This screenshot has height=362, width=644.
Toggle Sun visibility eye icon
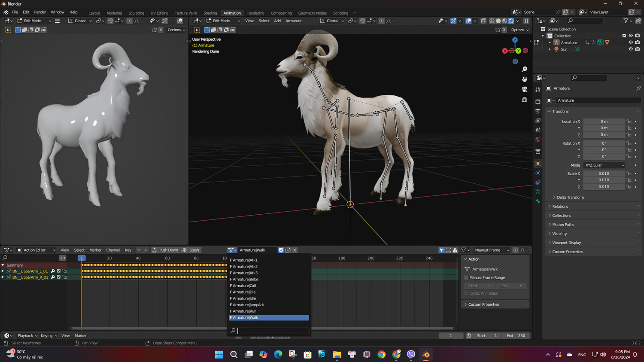pyautogui.click(x=630, y=49)
